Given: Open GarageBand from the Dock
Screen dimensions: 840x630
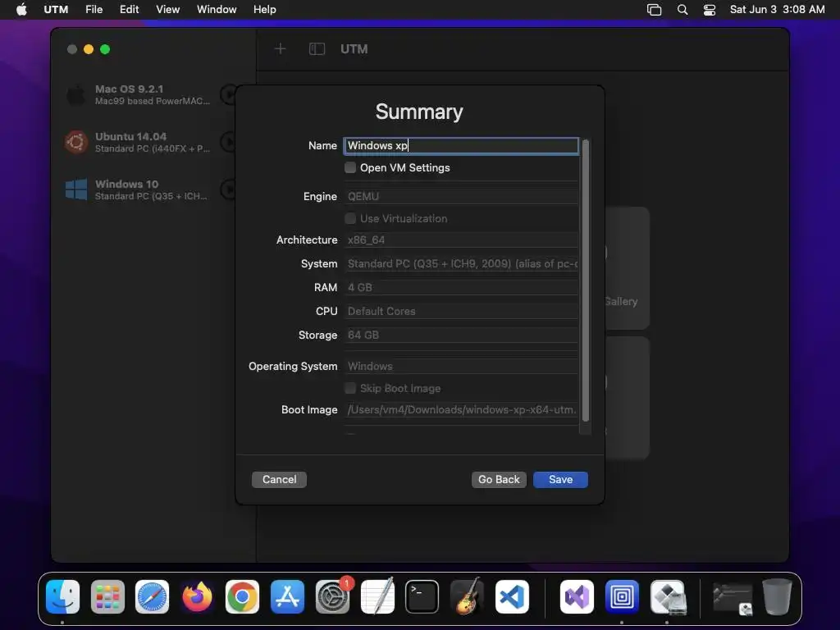Looking at the screenshot, I should pos(467,596).
